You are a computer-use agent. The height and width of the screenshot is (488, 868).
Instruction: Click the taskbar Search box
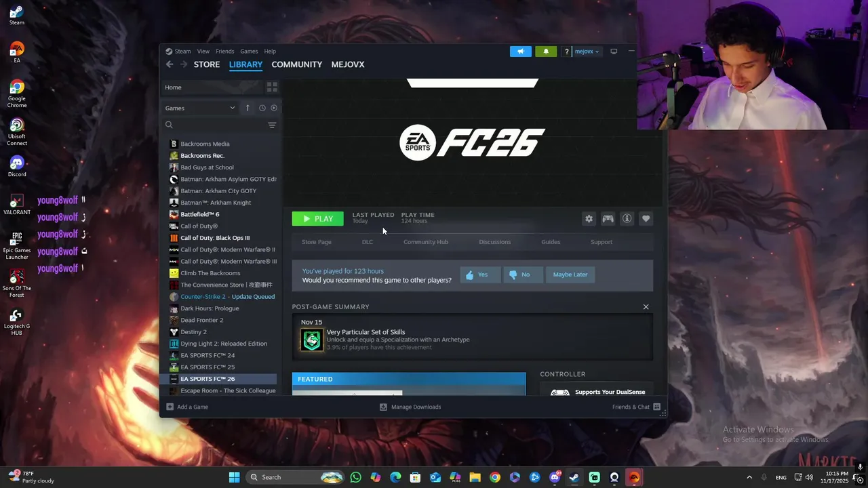(x=294, y=477)
